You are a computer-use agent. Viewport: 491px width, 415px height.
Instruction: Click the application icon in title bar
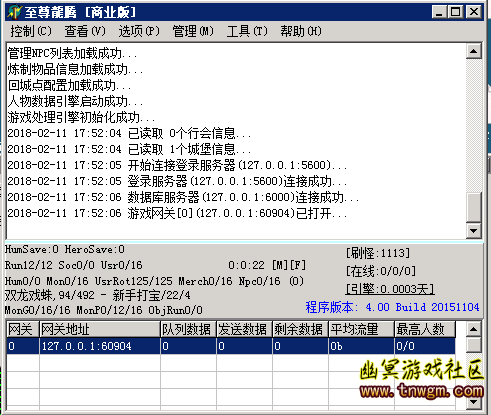click(x=15, y=12)
